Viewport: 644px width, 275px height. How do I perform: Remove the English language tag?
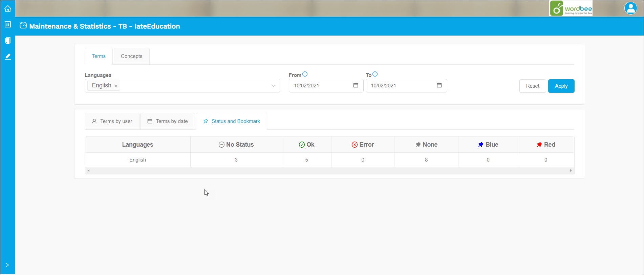point(116,86)
